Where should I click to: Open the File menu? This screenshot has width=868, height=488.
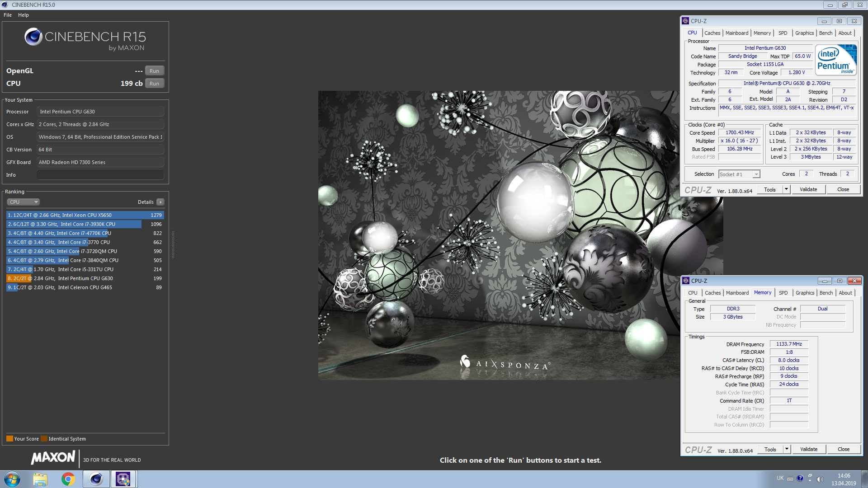tap(8, 15)
